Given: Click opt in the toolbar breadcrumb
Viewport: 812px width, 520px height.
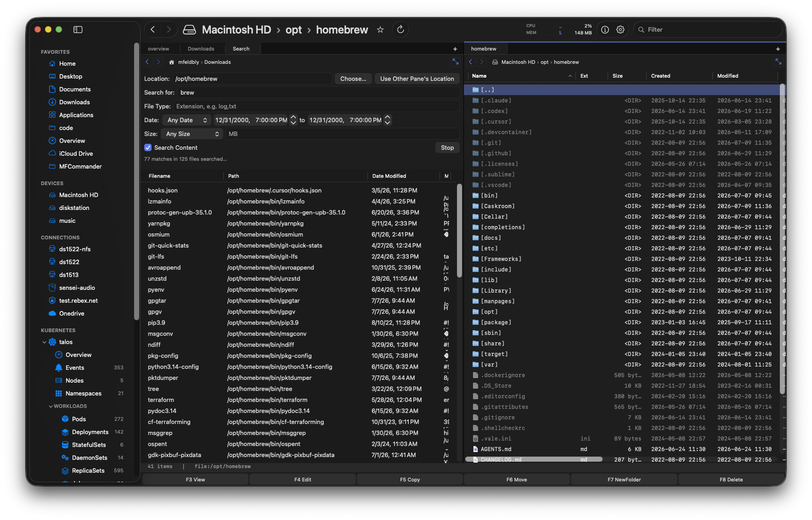Looking at the screenshot, I should 293,30.
